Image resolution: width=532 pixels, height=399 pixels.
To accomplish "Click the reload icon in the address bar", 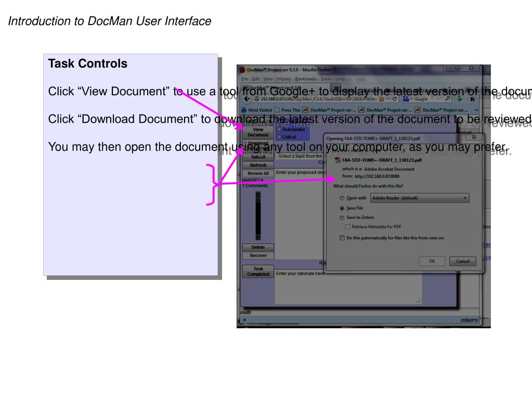I will [394, 99].
